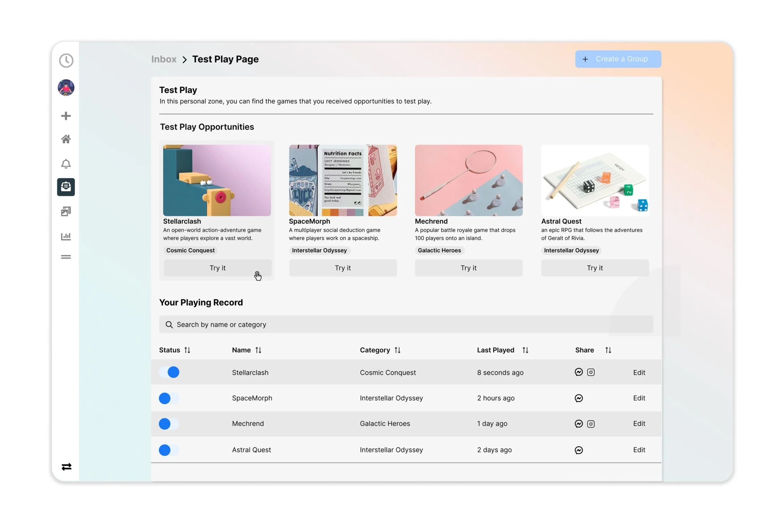Open the hamburger menu lines in sidebar
The width and height of the screenshot is (782, 532).
pyautogui.click(x=66, y=257)
